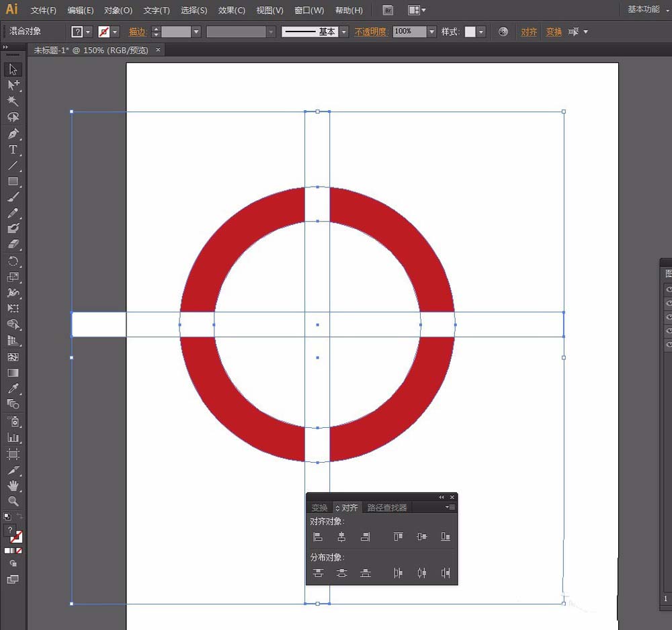Open the 对象(O) menu
This screenshot has width=672, height=630.
[x=118, y=11]
